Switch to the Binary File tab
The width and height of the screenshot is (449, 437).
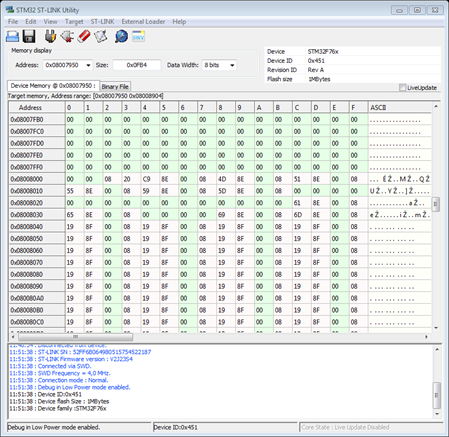click(115, 86)
